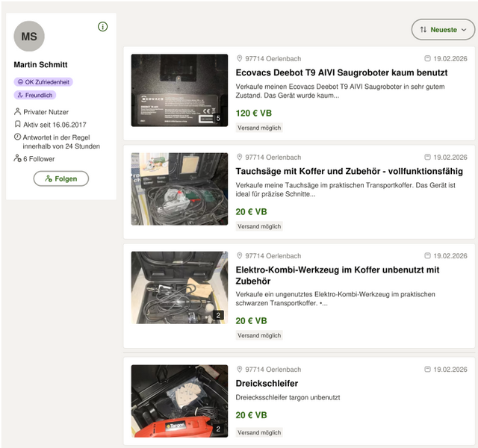Click the info icon in profile card
This screenshot has width=478, height=448.
pos(103,27)
